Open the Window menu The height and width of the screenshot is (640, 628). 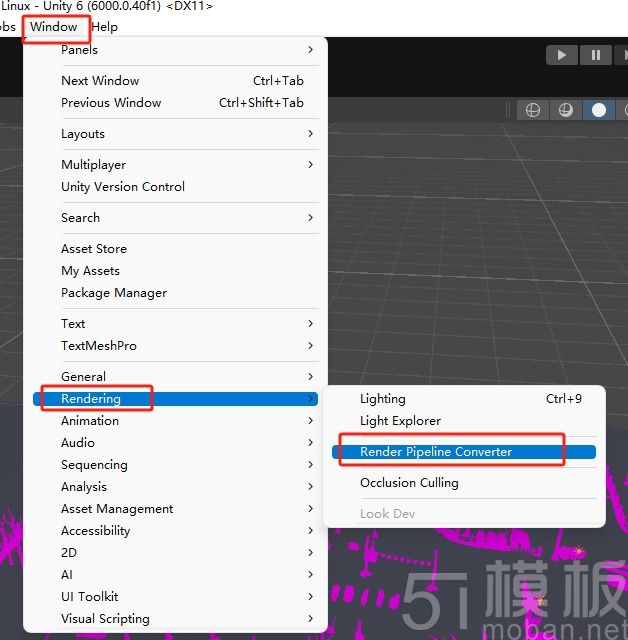54,27
